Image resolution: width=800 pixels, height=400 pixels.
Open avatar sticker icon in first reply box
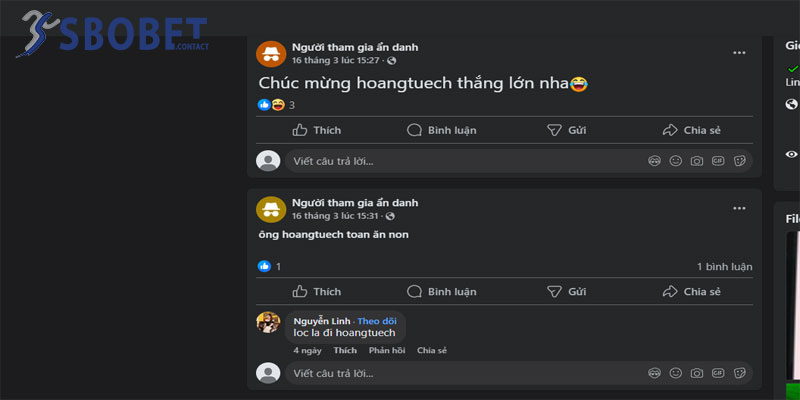654,161
